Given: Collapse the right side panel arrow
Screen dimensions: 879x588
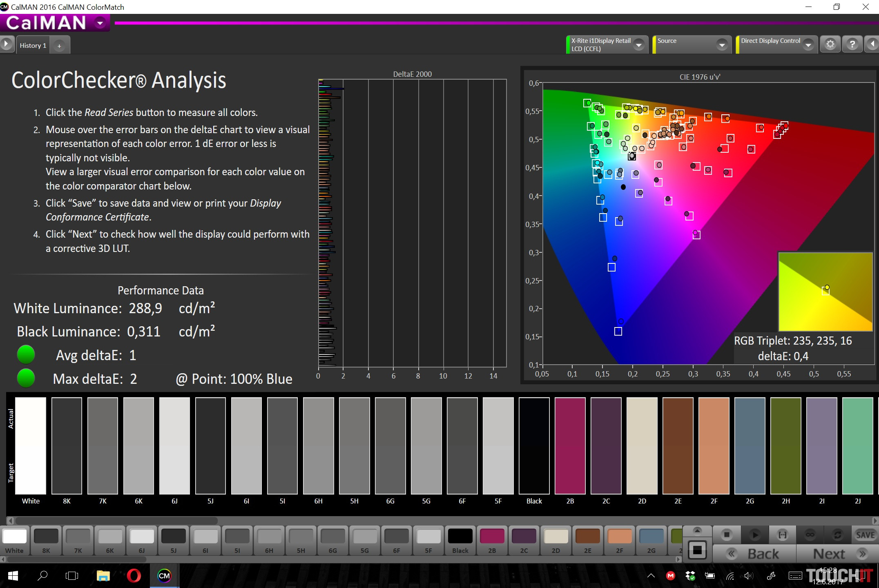Looking at the screenshot, I should pos(872,44).
